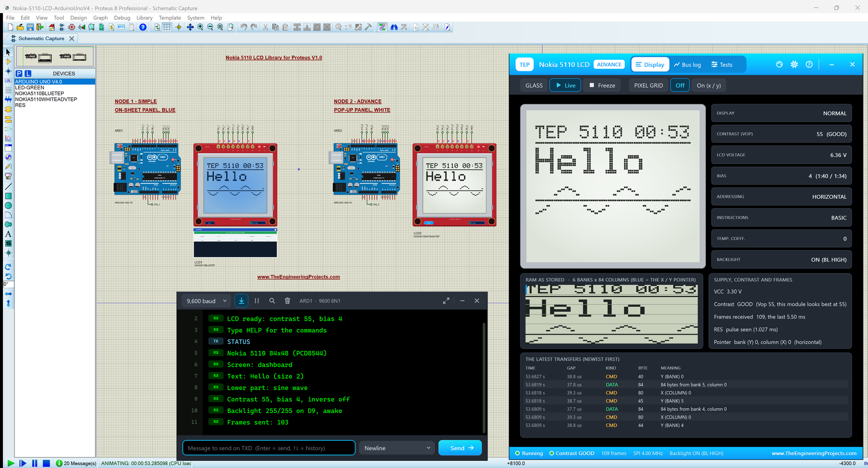
Task: Set pixel grid to On (x / y)
Action: (x=709, y=85)
